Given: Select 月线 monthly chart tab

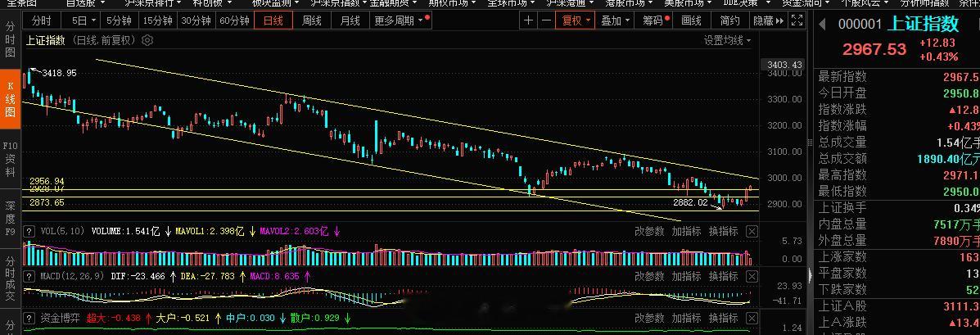Looking at the screenshot, I should click(x=350, y=20).
